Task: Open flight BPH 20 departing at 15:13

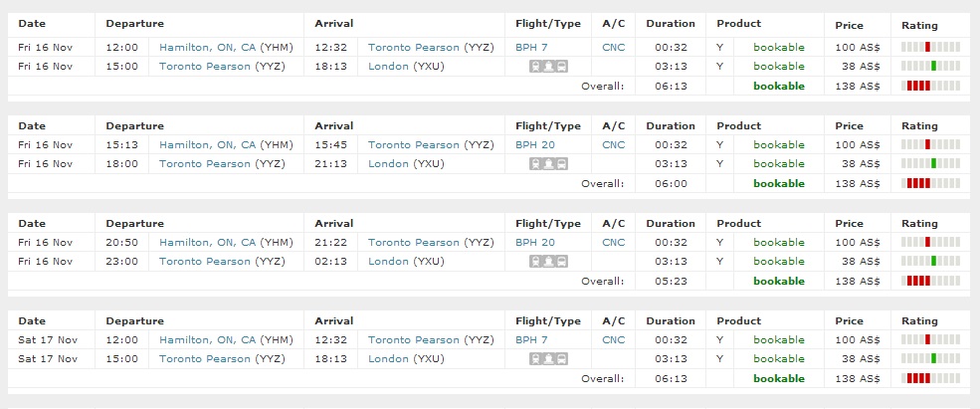Action: 534,145
